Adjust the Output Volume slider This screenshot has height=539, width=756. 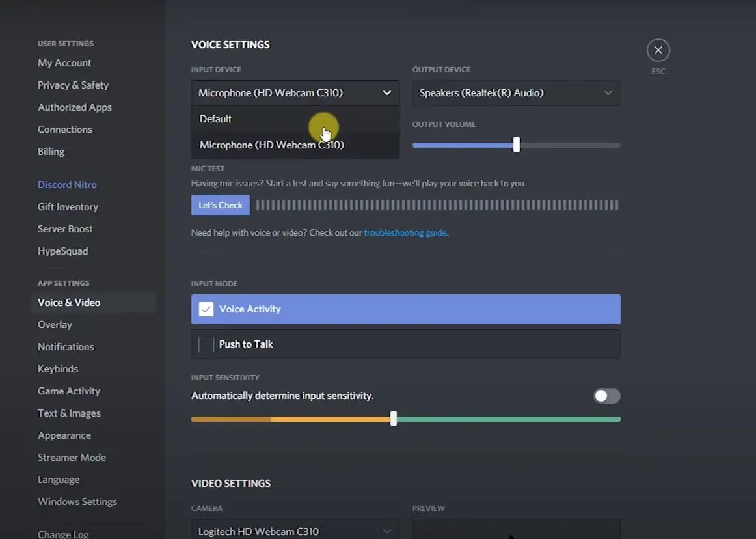(516, 145)
